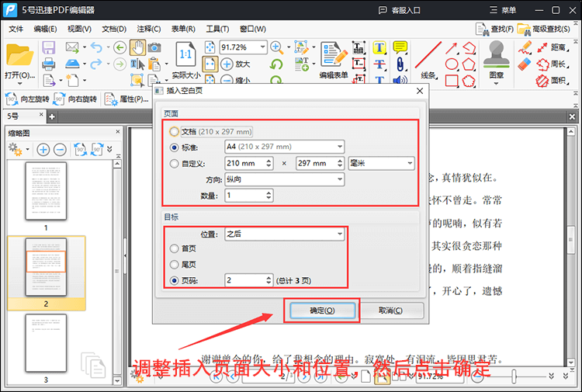Choose 页码 as insert target
582x392 pixels.
(174, 281)
